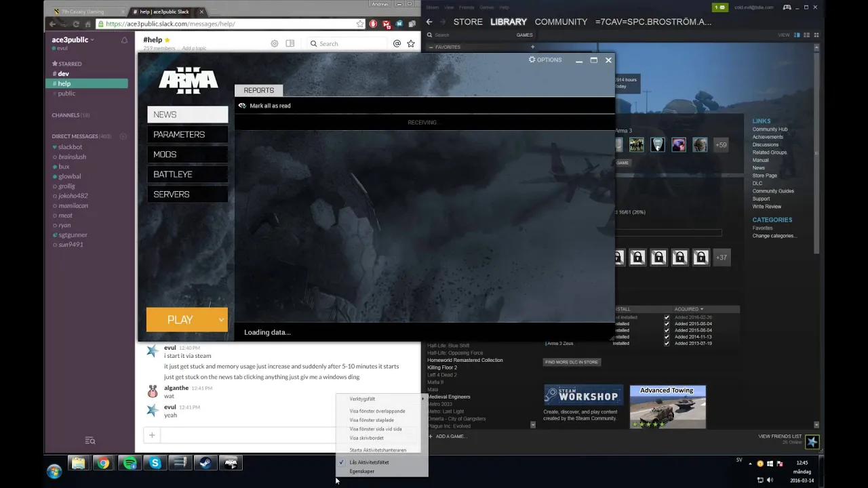Open the NEWS section in Arma launcher
The image size is (868, 488).
pos(188,115)
